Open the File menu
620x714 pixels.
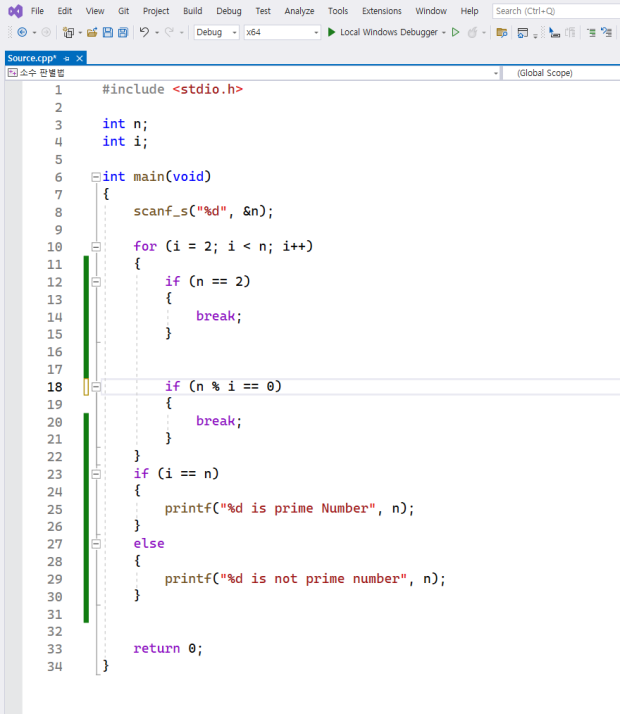click(37, 11)
